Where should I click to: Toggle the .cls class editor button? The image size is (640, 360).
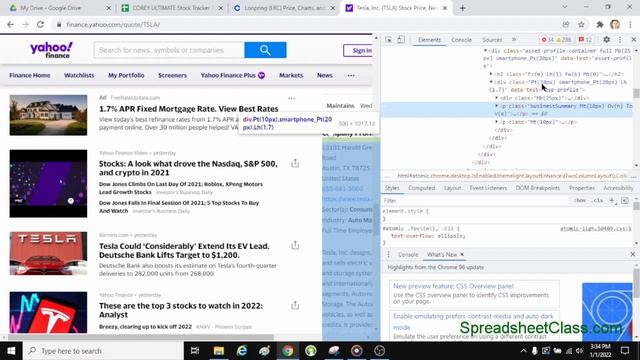[x=598, y=200]
